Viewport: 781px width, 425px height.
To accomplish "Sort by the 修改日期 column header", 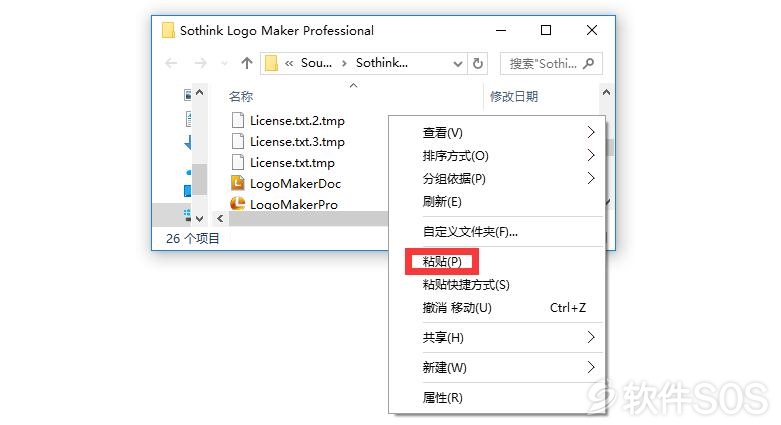I will 514,97.
